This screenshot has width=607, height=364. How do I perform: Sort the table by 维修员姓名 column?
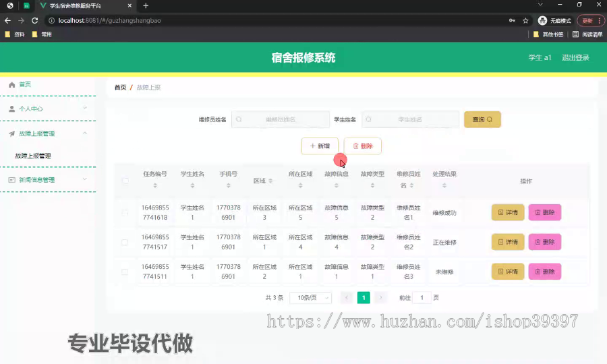coord(411,185)
